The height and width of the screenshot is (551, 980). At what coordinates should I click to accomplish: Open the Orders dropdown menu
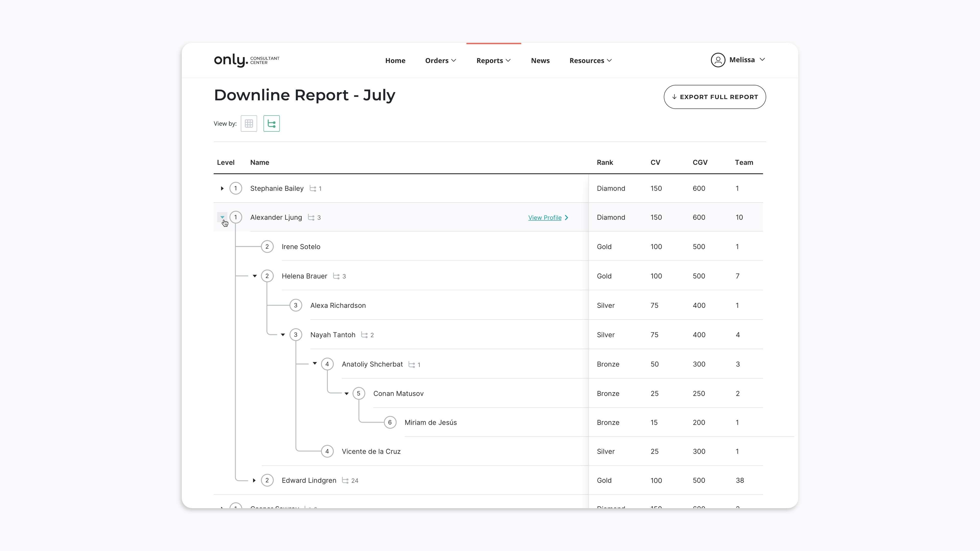pyautogui.click(x=440, y=60)
